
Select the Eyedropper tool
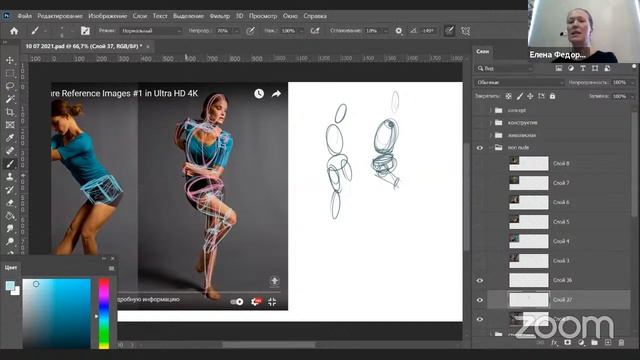tap(10, 138)
